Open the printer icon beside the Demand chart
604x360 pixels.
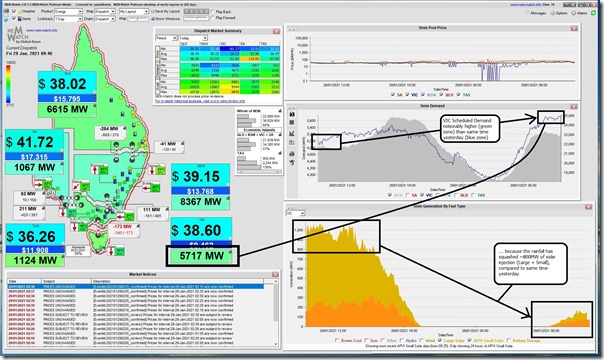tap(292, 154)
